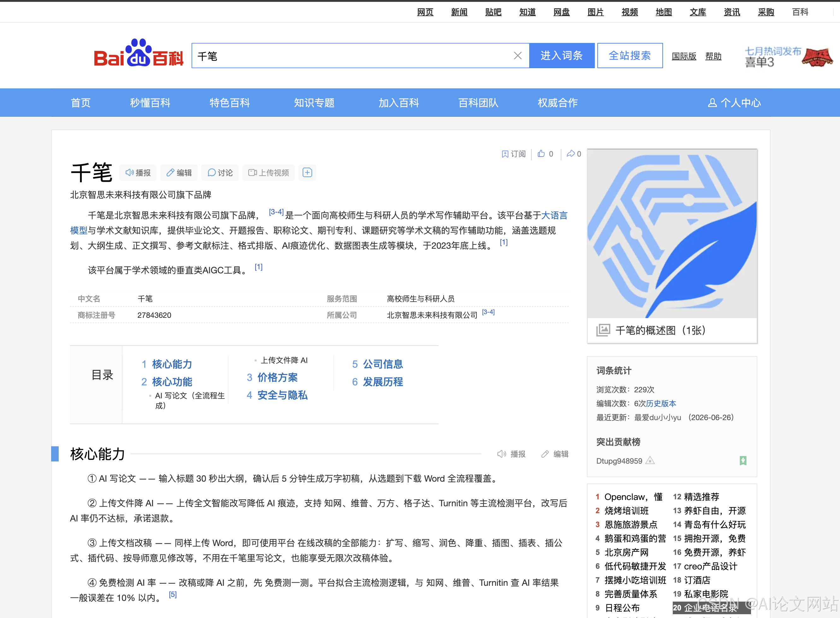Viewport: 840px width, 618px height.
Task: Open the 千笔 overview logo image
Action: click(x=672, y=234)
